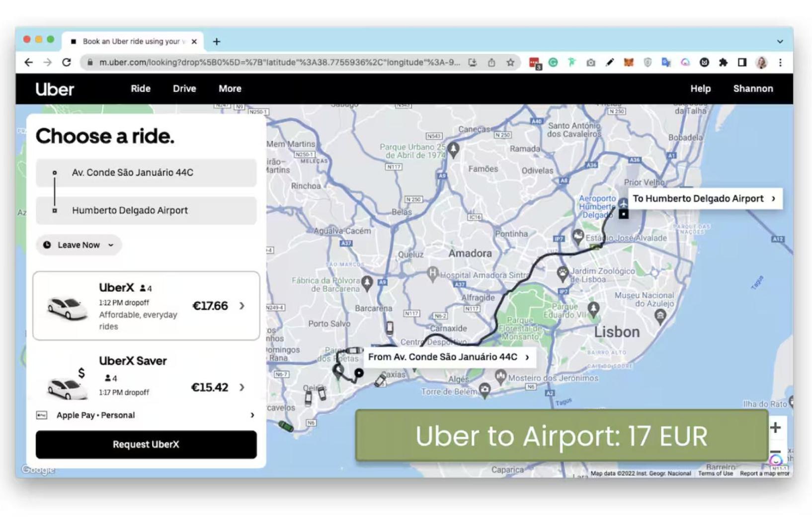Click the airport destination marker

click(623, 214)
